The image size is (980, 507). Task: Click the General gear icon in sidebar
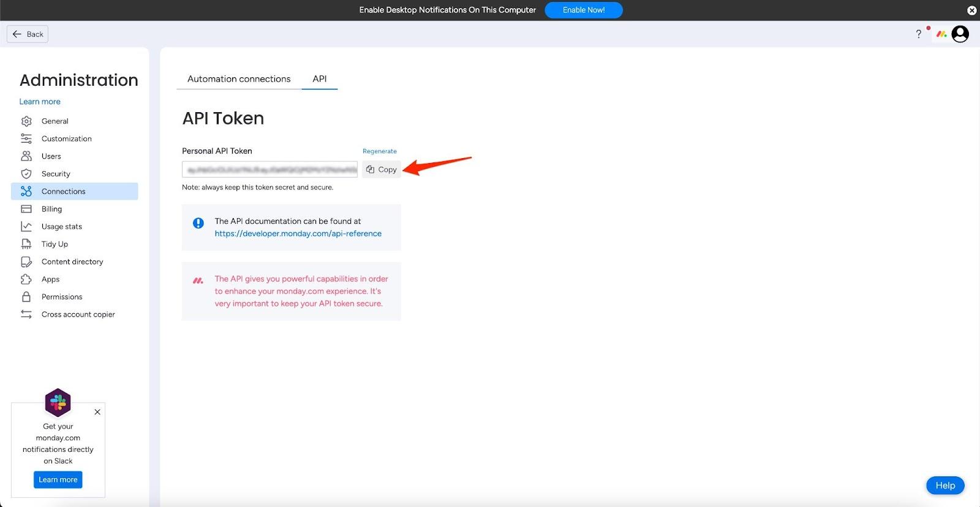click(26, 121)
